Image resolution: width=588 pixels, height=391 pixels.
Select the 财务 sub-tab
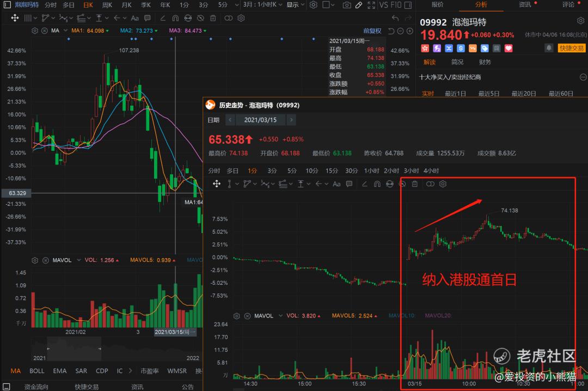pyautogui.click(x=485, y=62)
